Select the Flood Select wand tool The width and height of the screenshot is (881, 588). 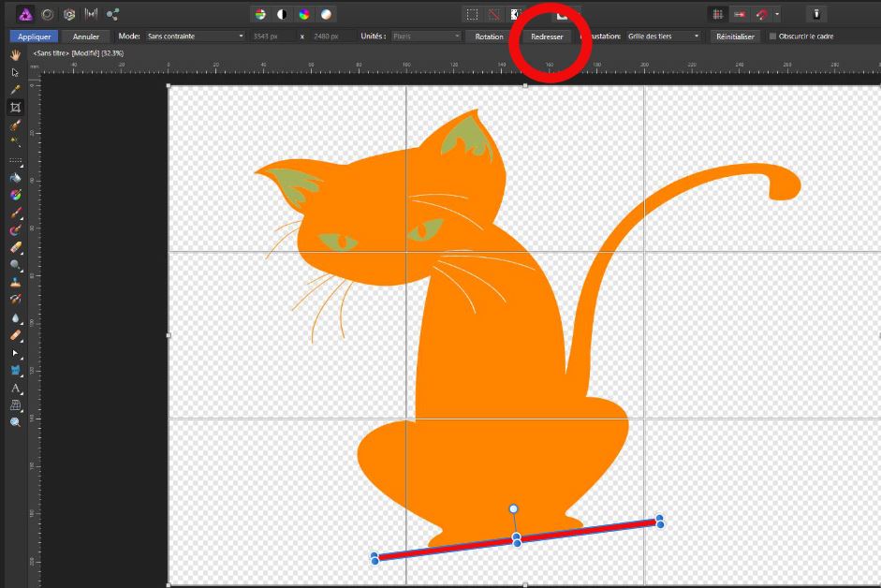click(x=15, y=142)
